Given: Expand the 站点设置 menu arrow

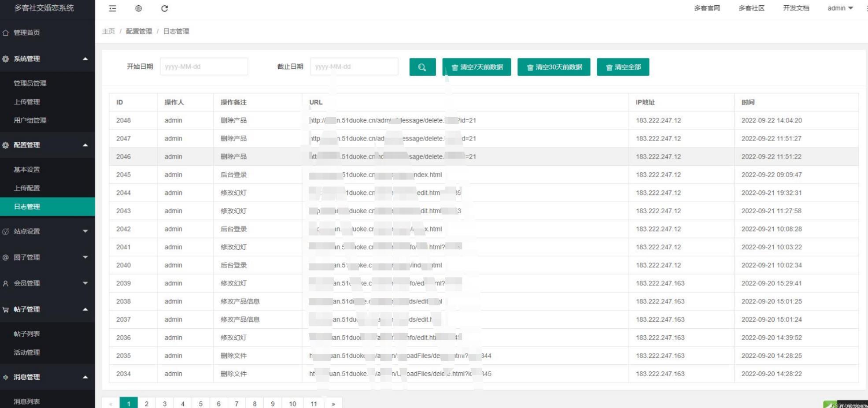Looking at the screenshot, I should (x=85, y=231).
